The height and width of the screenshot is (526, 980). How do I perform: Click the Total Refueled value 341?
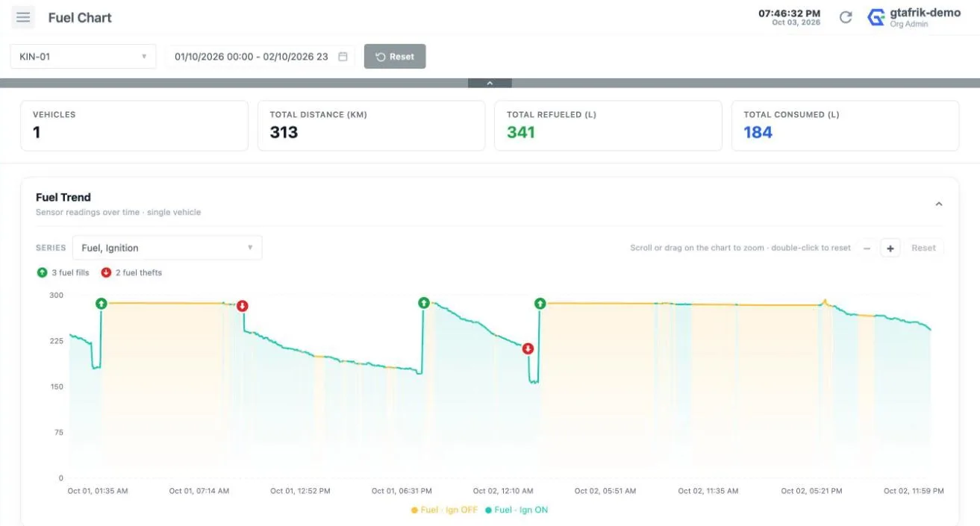click(521, 133)
